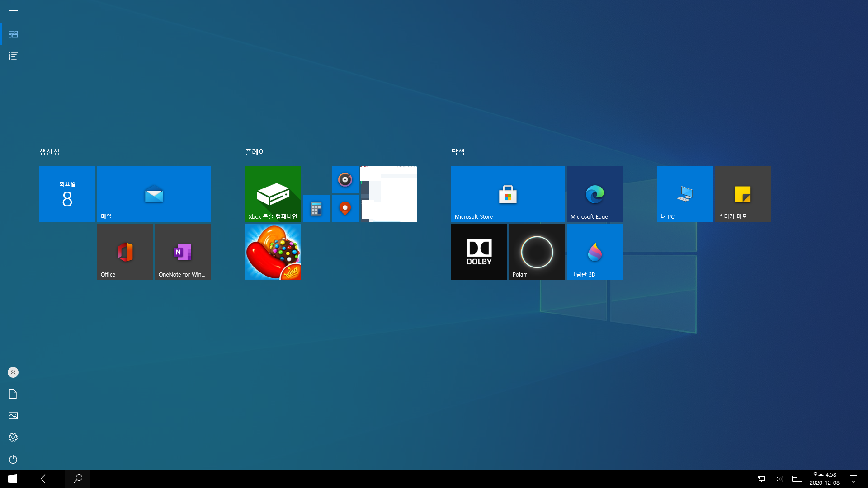This screenshot has height=488, width=868.
Task: Open the power options menu
Action: tap(13, 459)
